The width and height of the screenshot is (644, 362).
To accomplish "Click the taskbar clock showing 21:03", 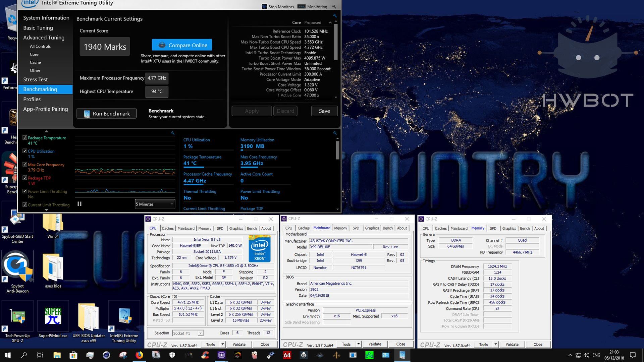I will tap(614, 355).
